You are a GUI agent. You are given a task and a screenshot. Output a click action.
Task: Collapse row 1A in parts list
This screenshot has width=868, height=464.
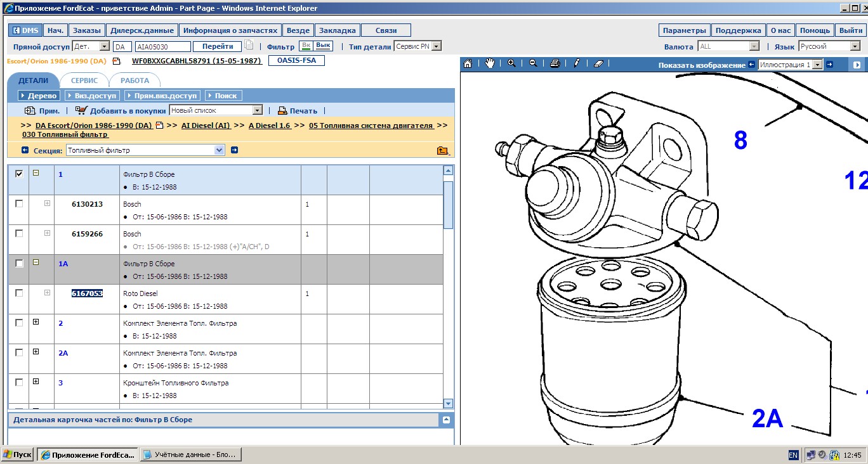tap(36, 262)
